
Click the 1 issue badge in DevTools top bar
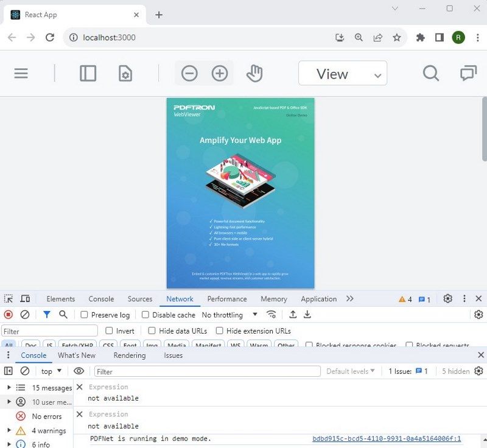(x=424, y=299)
